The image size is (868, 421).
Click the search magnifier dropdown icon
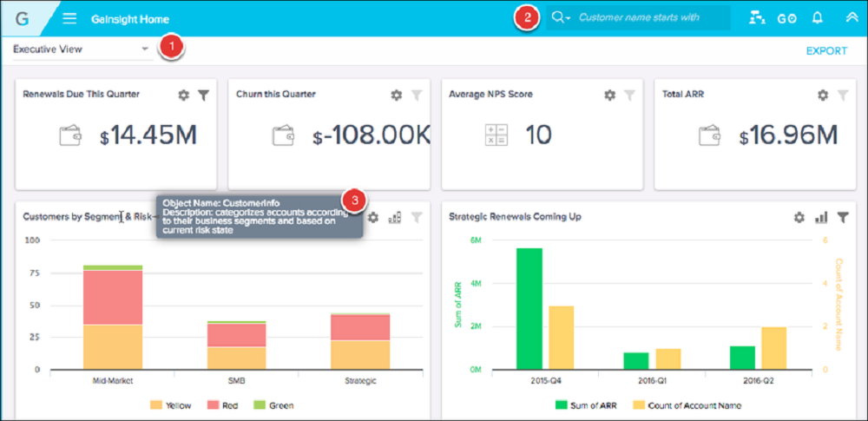561,17
